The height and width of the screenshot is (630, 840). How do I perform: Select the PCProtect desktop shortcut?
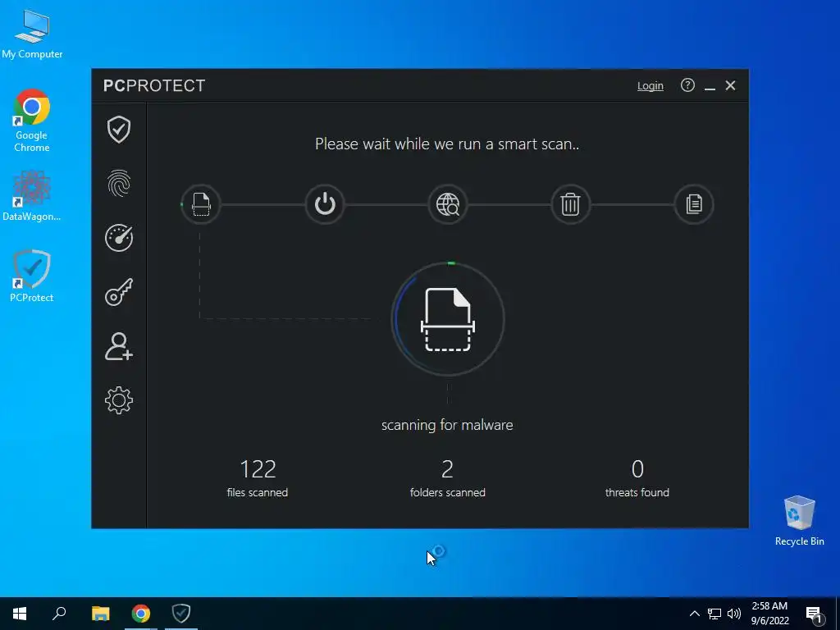[x=32, y=276]
